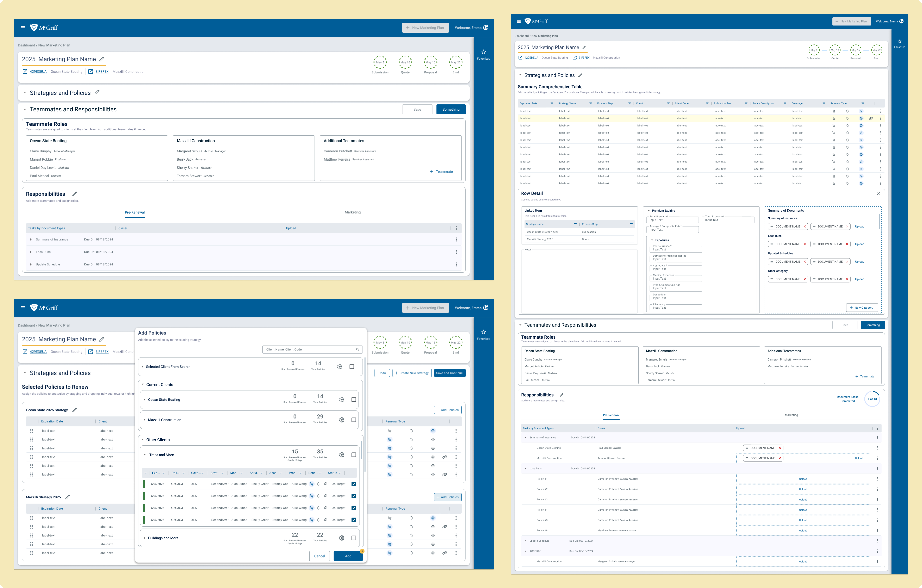The height and width of the screenshot is (588, 922).
Task: Click 1 of 13 progress ring
Action: tap(872, 399)
